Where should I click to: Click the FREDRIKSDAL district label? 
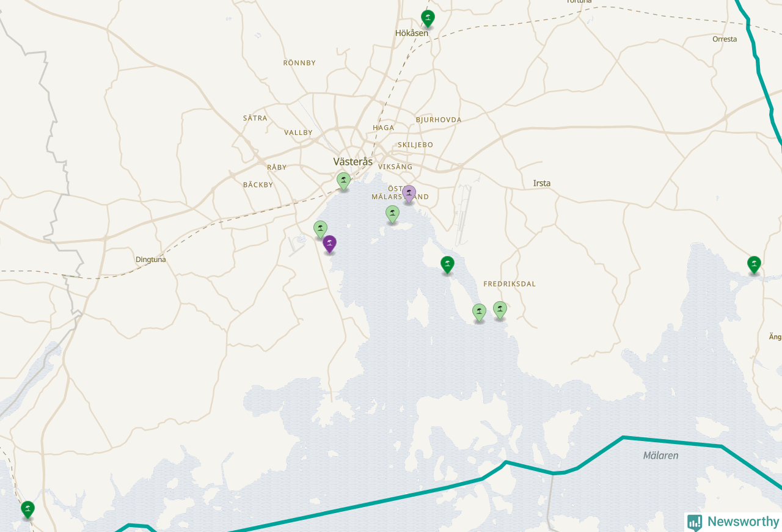tap(510, 284)
